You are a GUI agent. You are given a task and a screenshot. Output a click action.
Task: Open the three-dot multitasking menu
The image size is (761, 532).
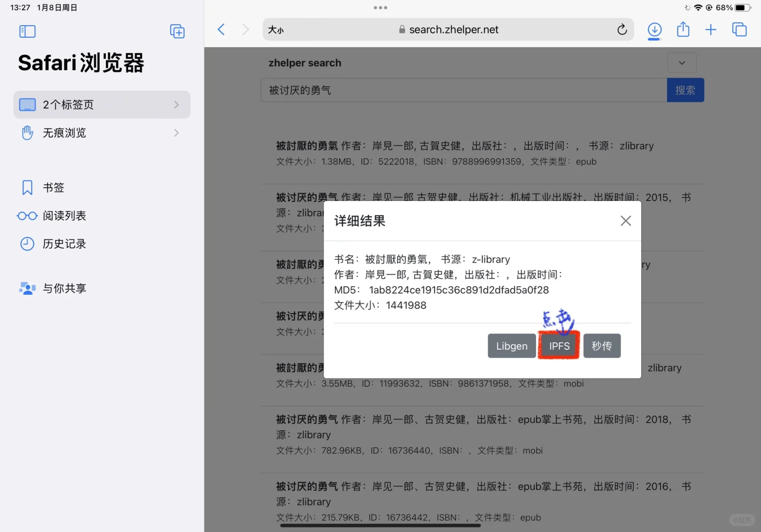click(x=380, y=7)
